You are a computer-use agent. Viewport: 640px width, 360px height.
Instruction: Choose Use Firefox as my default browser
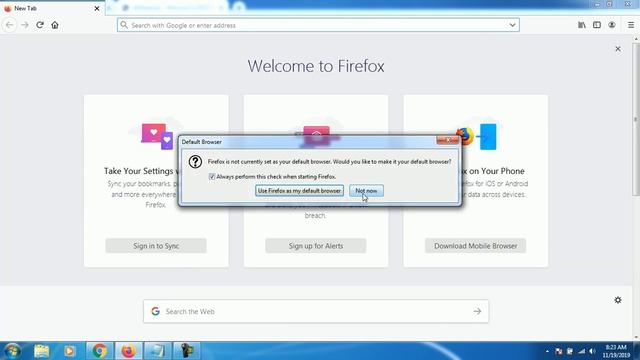coord(299,191)
